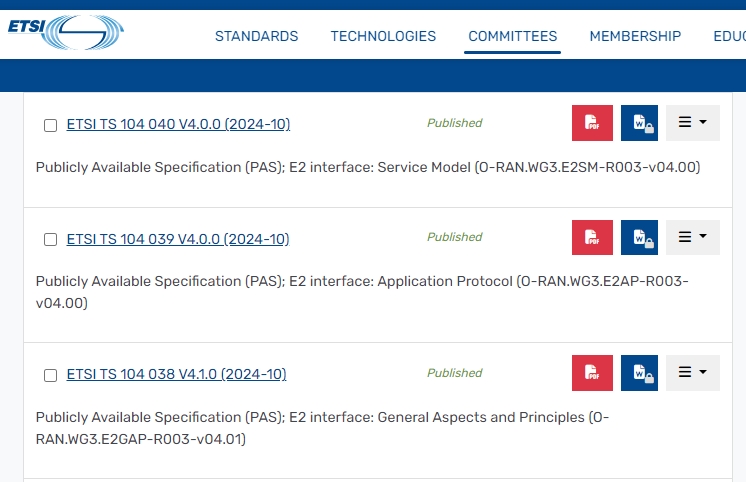Expand options menu for TS 104 040
Image resolution: width=746 pixels, height=482 pixels.
point(692,124)
